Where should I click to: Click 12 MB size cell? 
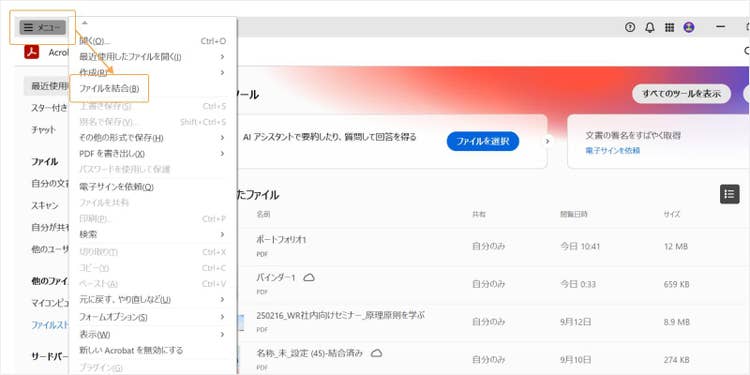click(675, 246)
